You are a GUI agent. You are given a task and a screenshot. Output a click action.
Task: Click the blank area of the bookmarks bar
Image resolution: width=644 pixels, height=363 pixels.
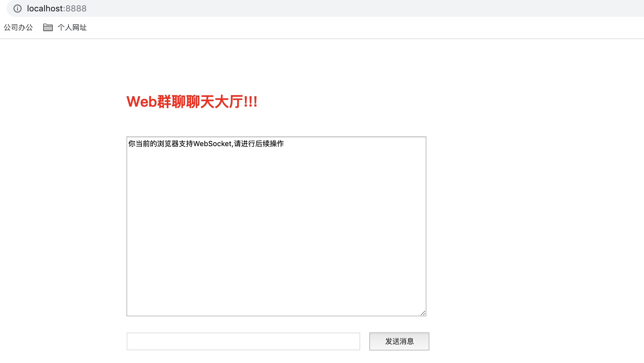point(360,28)
